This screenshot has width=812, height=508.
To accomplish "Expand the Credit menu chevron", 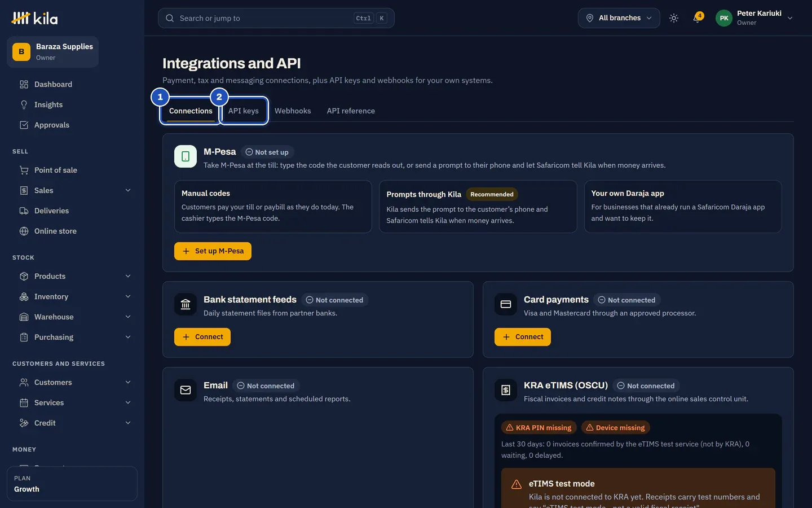I will coord(128,423).
